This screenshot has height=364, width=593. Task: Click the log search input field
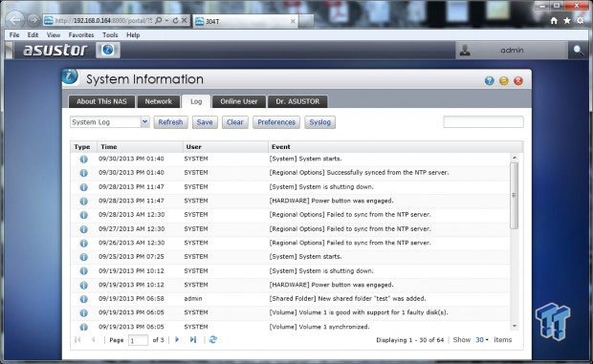[483, 122]
